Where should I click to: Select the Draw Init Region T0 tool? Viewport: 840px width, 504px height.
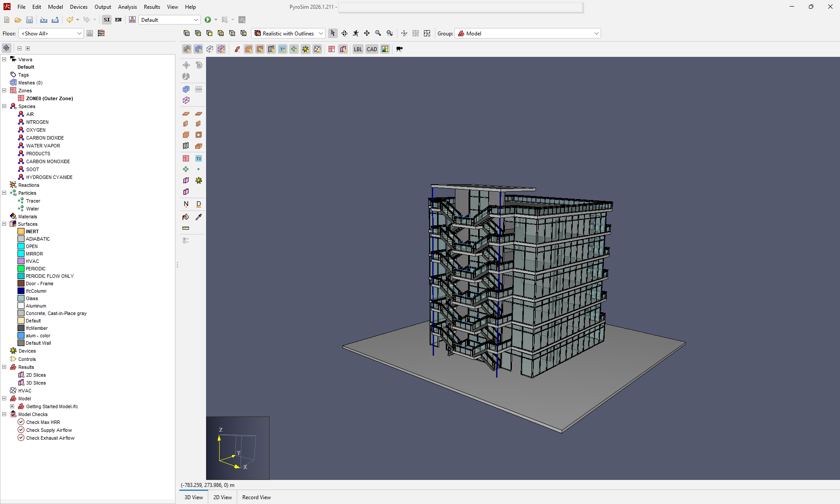point(199,158)
